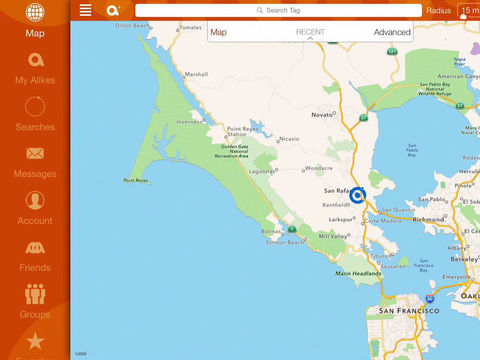The height and width of the screenshot is (360, 480).
Task: Open the Friends icon in sidebar
Action: (x=35, y=248)
